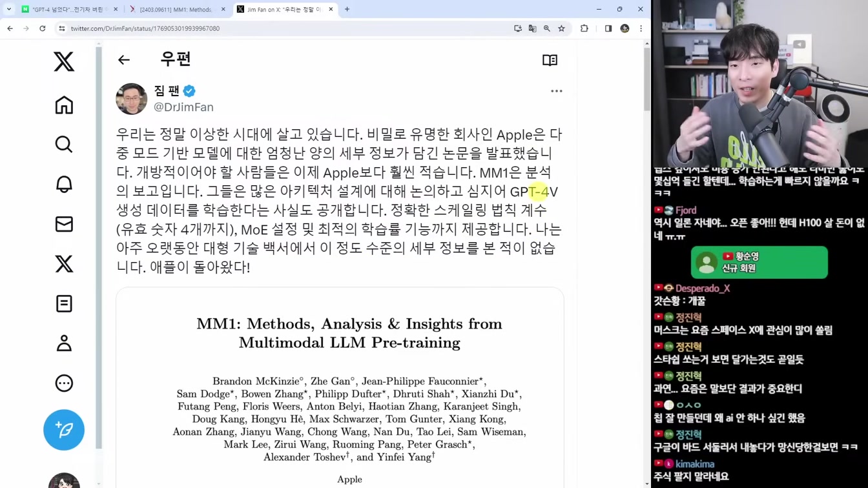This screenshot has width=868, height=488.
Task: Open the Chrome three-dot menu
Action: coord(641,28)
